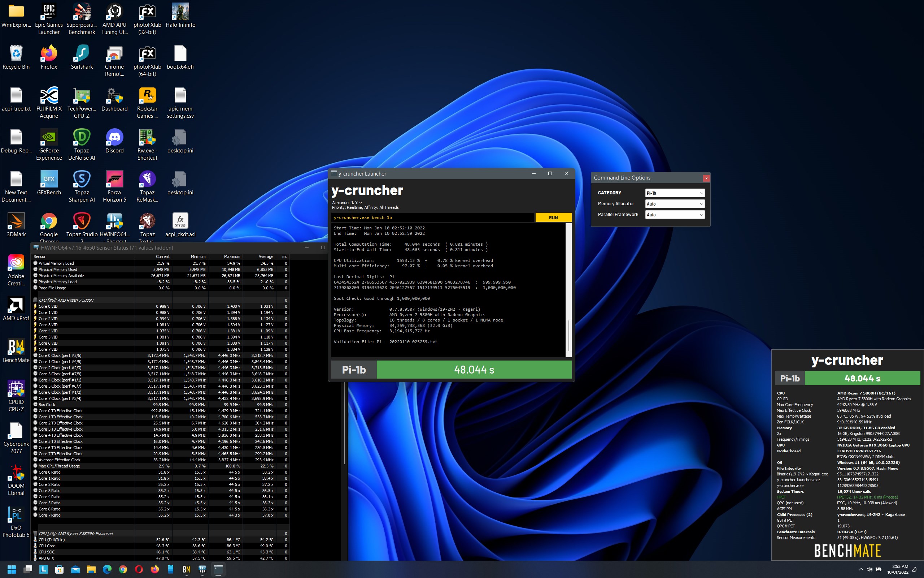The image size is (924, 578).
Task: Select the GeForce Experience desktop icon
Action: (49, 145)
